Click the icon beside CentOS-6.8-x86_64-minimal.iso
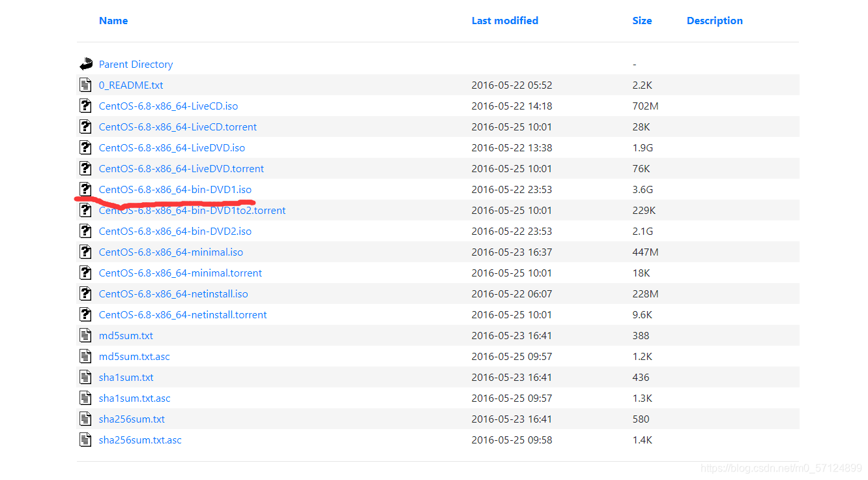The height and width of the screenshot is (480, 868). 85,252
